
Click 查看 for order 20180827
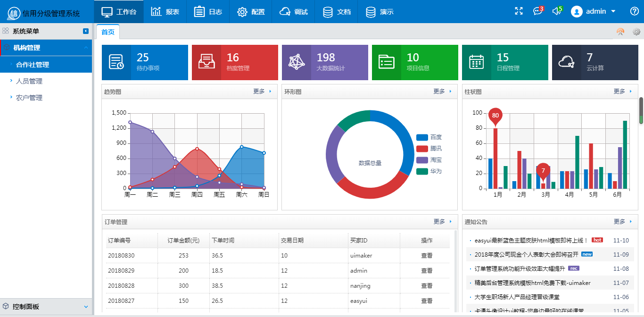(427, 301)
